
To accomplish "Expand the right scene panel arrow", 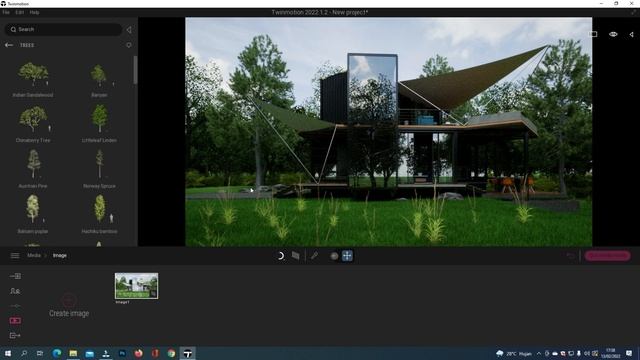I will coord(631,34).
